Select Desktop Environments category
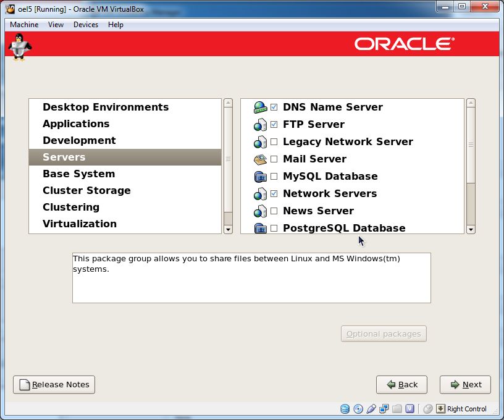 click(125, 107)
